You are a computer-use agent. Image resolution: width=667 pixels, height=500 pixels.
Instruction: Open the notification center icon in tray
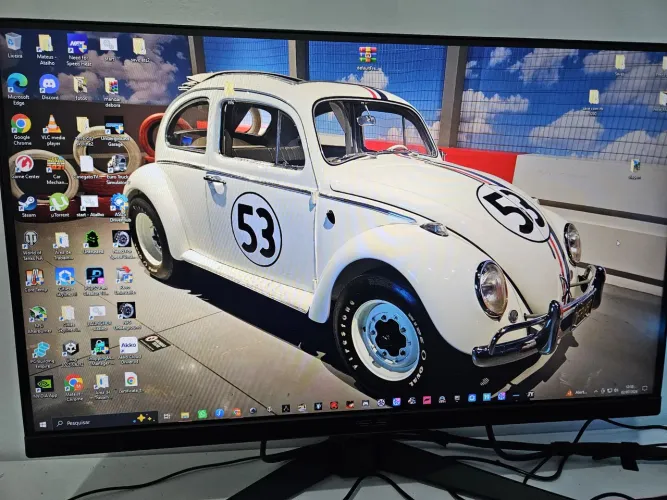(x=645, y=388)
